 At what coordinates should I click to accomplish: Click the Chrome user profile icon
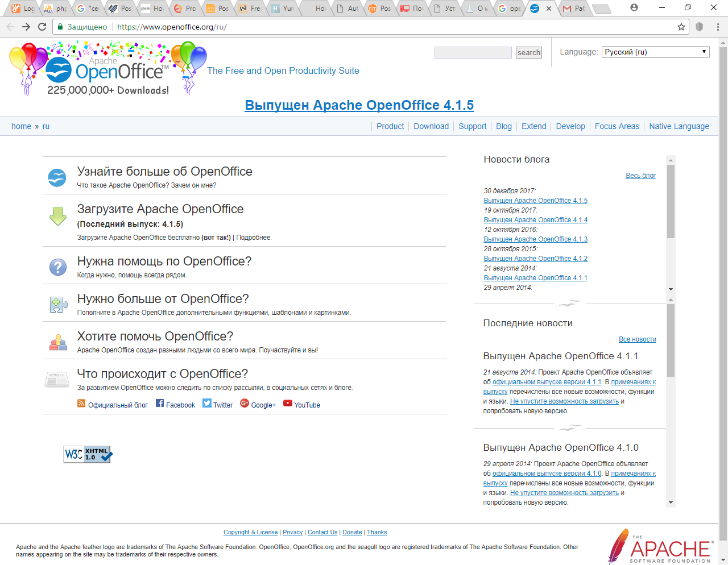pos(634,7)
